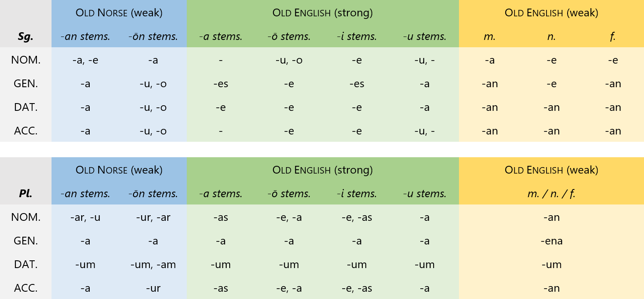The width and height of the screenshot is (644, 299).
Task: Click the bold Pl. label
Action: point(26,194)
